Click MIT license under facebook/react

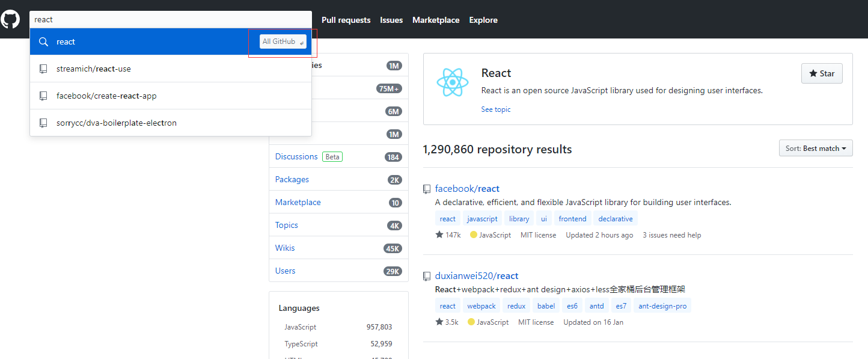(538, 235)
